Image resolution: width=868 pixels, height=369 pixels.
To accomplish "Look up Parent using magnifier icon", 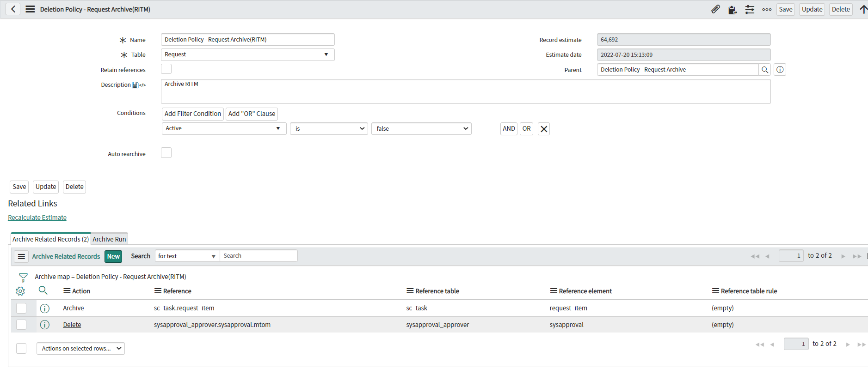I will pyautogui.click(x=765, y=70).
